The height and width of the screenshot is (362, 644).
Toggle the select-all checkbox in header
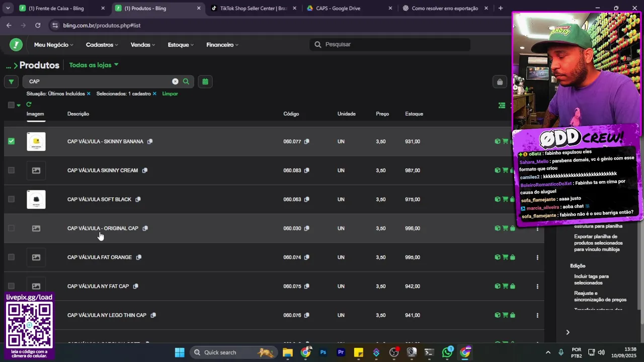pos(11,105)
